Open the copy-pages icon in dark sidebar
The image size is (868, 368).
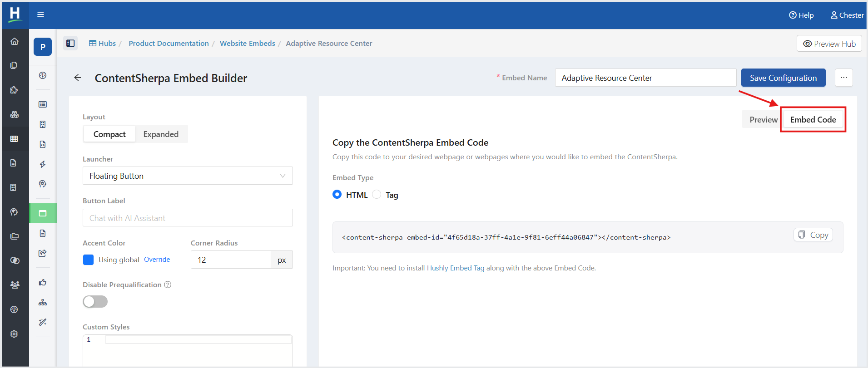(x=14, y=65)
